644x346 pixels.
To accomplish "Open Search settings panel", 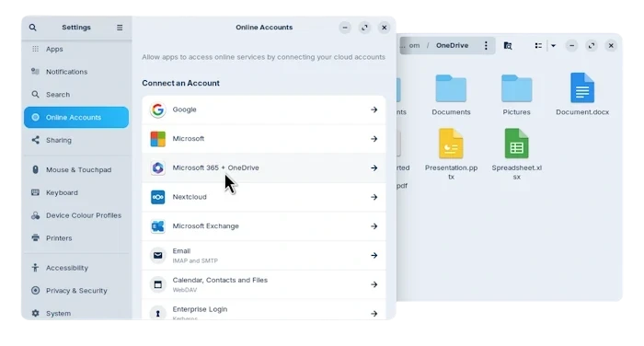I will (76, 95).
